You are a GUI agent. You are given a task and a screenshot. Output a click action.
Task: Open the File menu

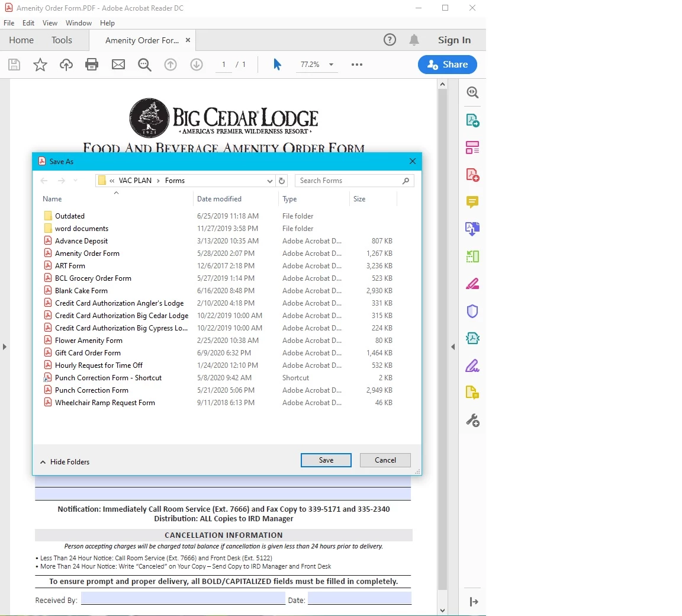pyautogui.click(x=9, y=23)
